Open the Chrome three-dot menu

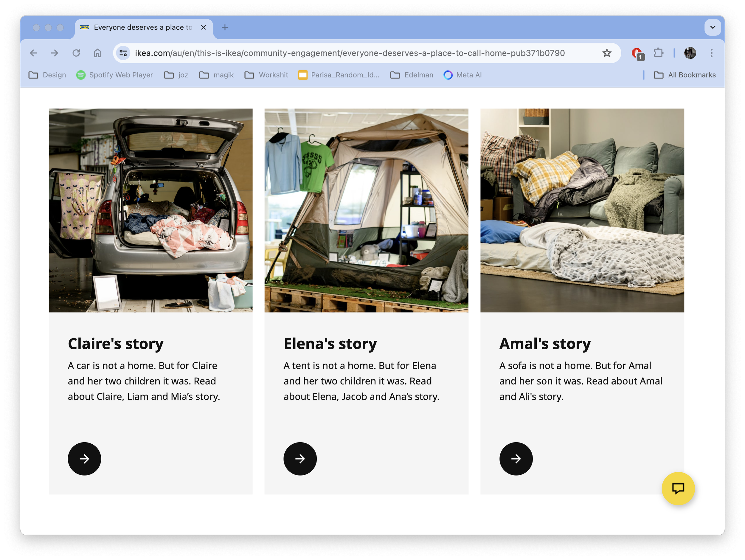pyautogui.click(x=711, y=53)
